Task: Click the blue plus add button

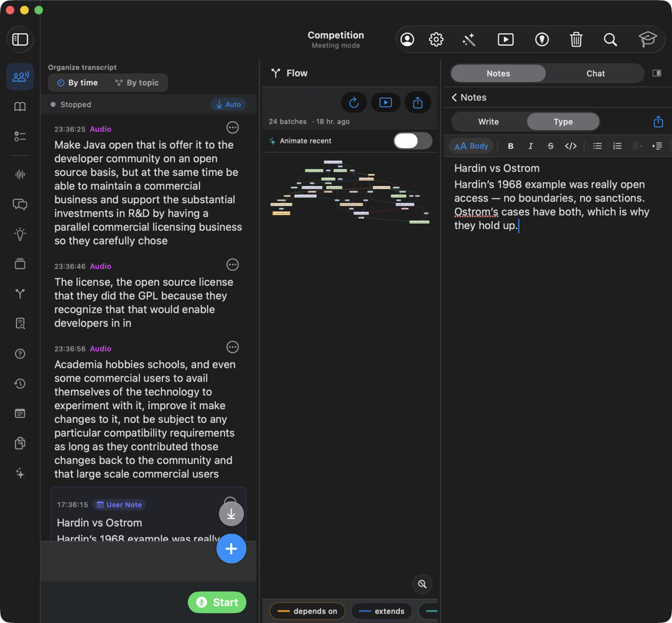Action: tap(231, 548)
